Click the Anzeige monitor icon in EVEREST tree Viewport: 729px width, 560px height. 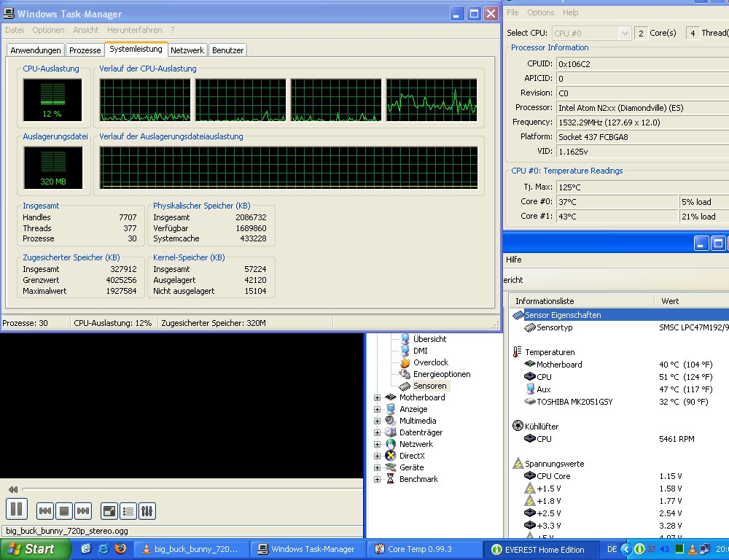(391, 409)
